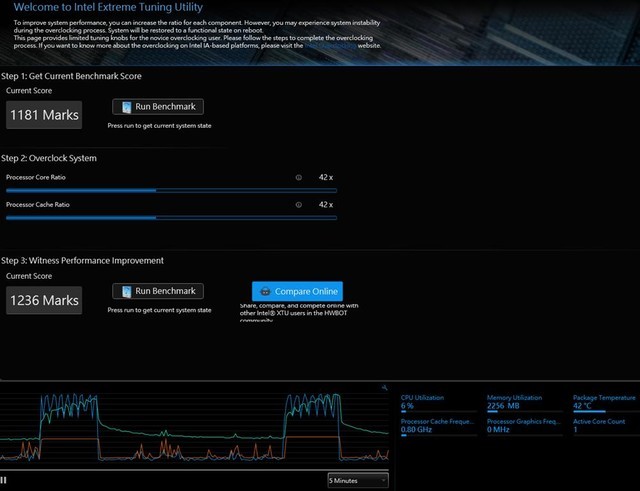The image size is (640, 491).
Task: Click the Processor Core Ratio 42 x value
Action: coord(325,177)
